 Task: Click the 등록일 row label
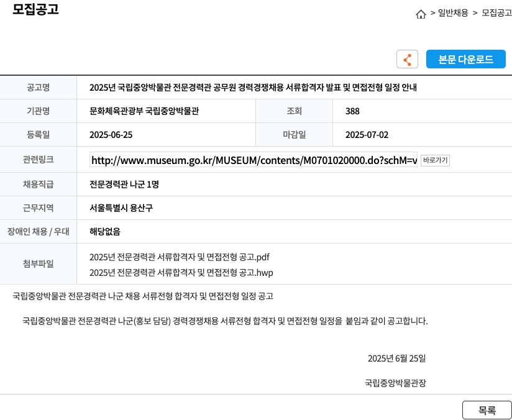pos(38,135)
